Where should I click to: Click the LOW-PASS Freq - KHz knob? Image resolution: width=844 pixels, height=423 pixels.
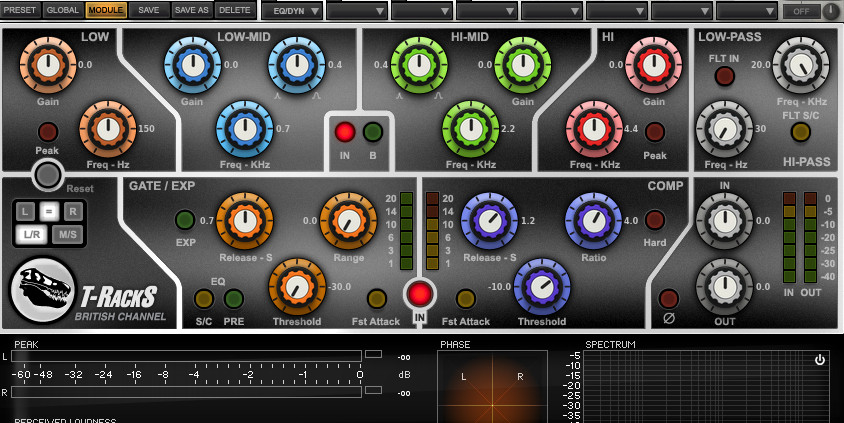[800, 65]
